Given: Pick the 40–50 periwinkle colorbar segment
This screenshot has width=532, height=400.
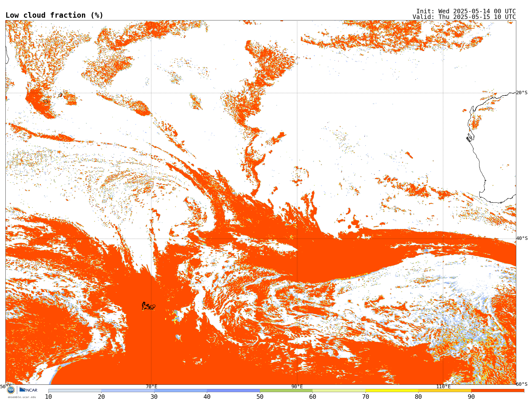Looking at the screenshot, I should point(233,391).
